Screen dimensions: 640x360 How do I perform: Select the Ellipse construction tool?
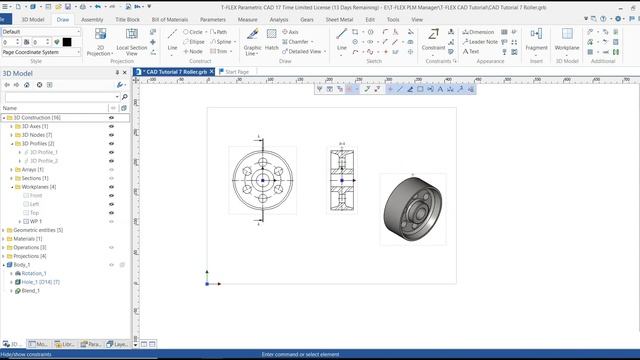click(193, 42)
